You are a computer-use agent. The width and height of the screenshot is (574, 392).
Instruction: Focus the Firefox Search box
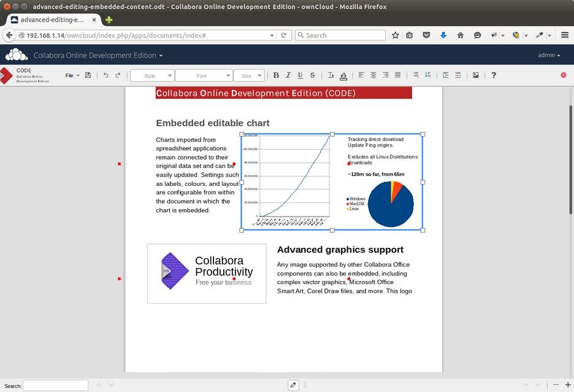(340, 35)
